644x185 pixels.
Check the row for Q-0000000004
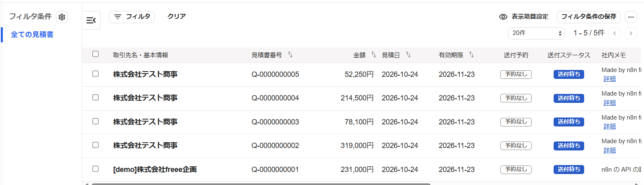95,98
